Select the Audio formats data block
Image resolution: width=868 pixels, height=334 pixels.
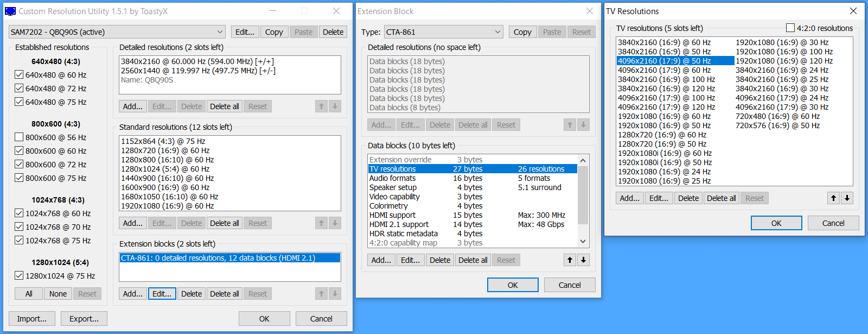pos(473,178)
